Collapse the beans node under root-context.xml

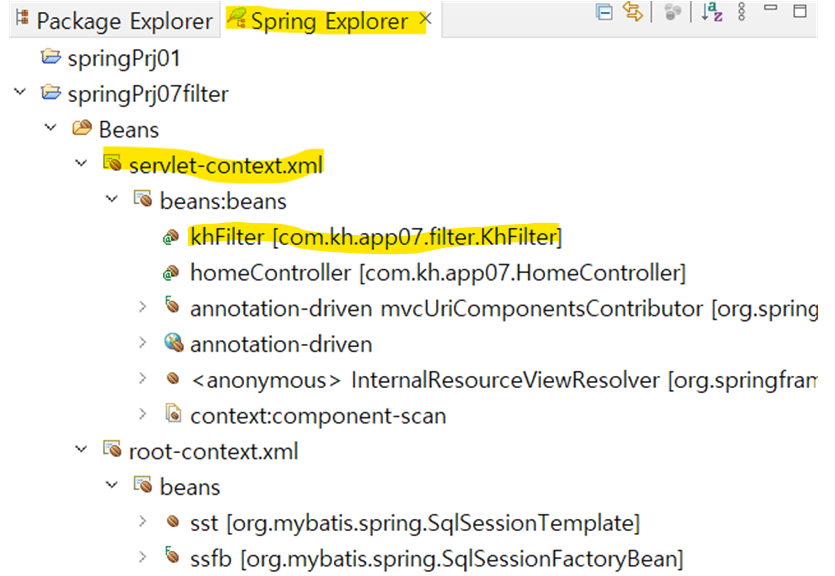tap(112, 484)
